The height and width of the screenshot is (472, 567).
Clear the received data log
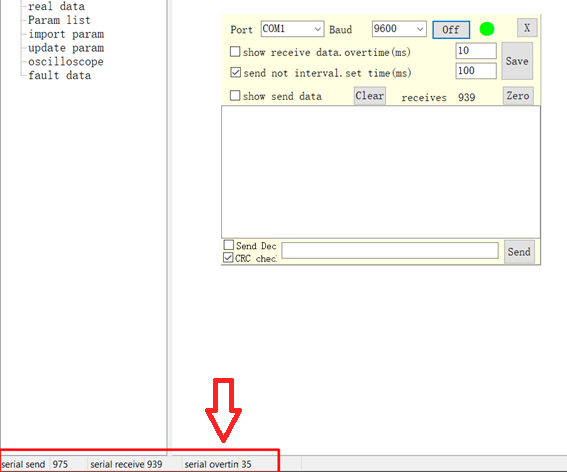point(370,96)
